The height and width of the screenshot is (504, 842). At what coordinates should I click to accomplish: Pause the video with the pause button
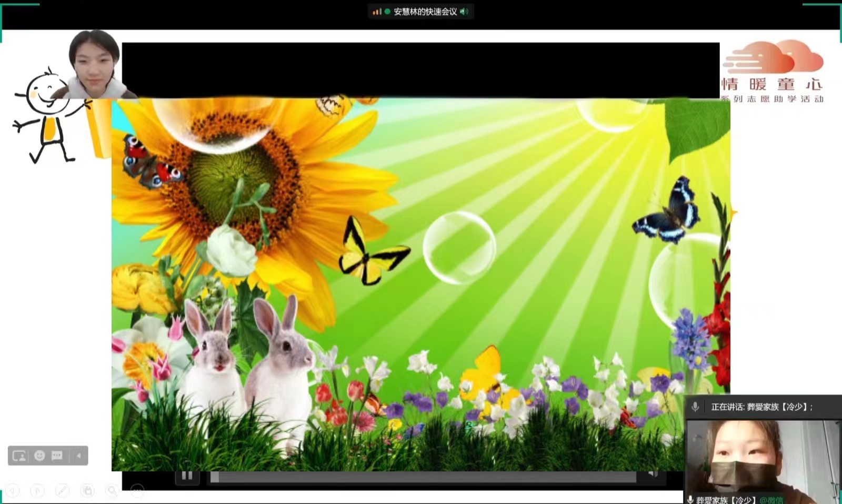[x=187, y=476]
